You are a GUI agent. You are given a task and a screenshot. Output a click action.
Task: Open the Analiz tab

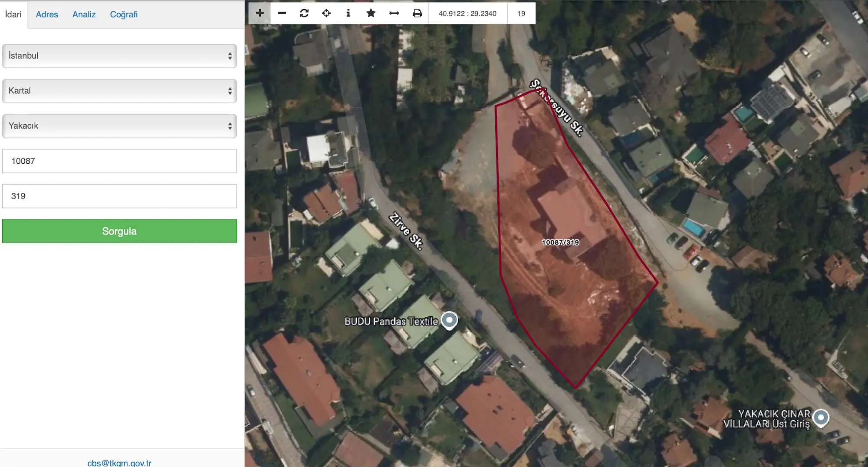(x=84, y=14)
